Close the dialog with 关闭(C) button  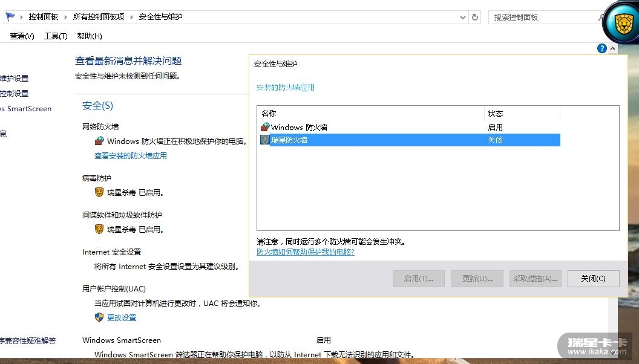594,279
